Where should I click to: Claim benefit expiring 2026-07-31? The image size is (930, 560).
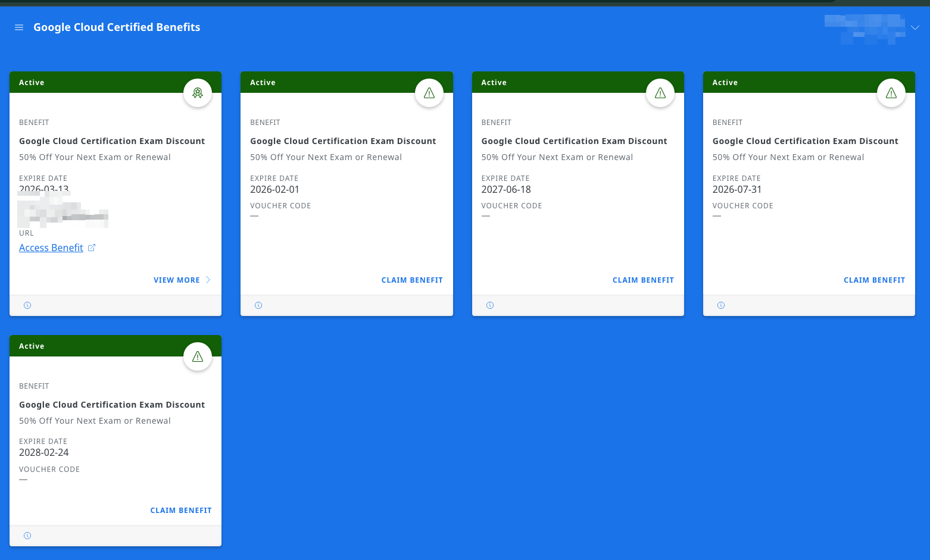(874, 280)
